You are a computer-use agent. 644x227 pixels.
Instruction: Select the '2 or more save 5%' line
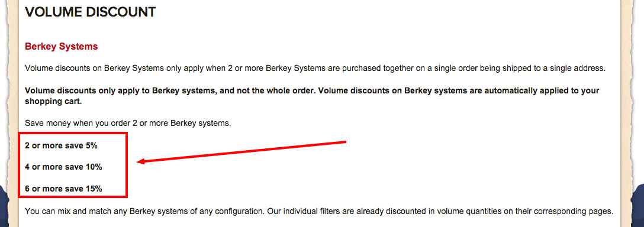click(x=61, y=145)
